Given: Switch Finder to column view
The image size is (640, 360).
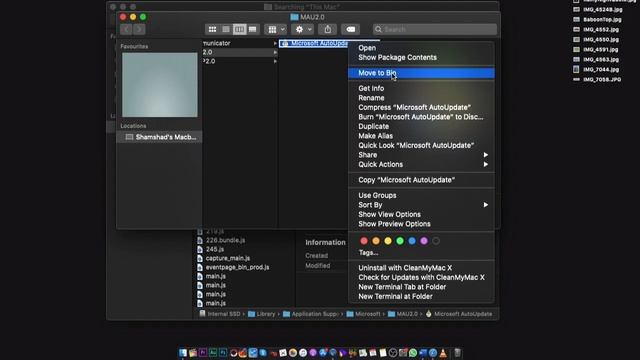Looking at the screenshot, I should coord(239,29).
